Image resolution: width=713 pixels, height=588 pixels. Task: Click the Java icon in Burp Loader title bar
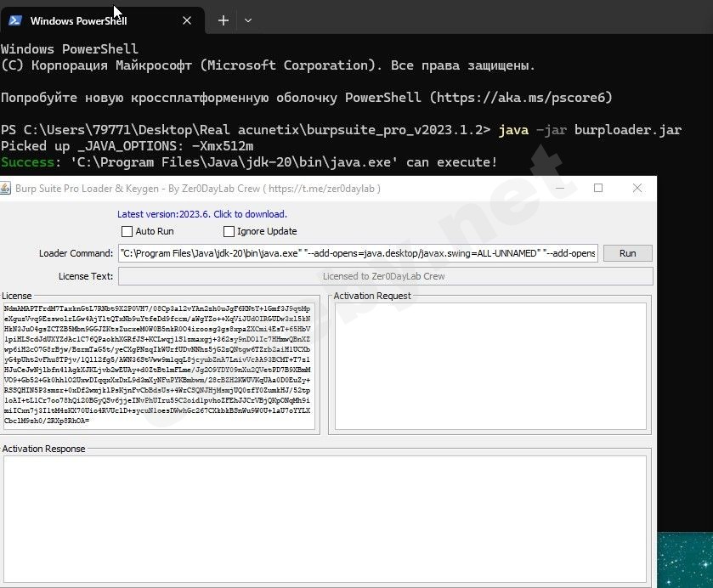pos(6,189)
